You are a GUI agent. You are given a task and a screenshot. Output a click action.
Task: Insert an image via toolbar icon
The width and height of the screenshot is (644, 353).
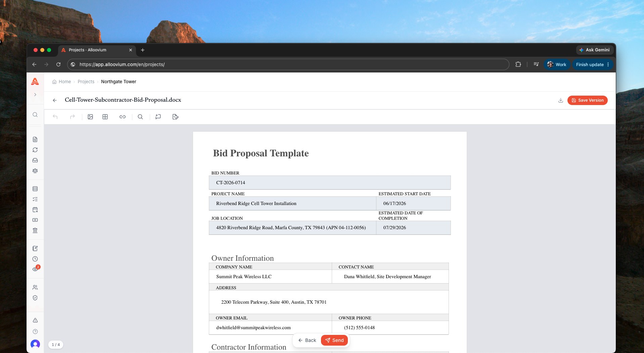point(90,117)
